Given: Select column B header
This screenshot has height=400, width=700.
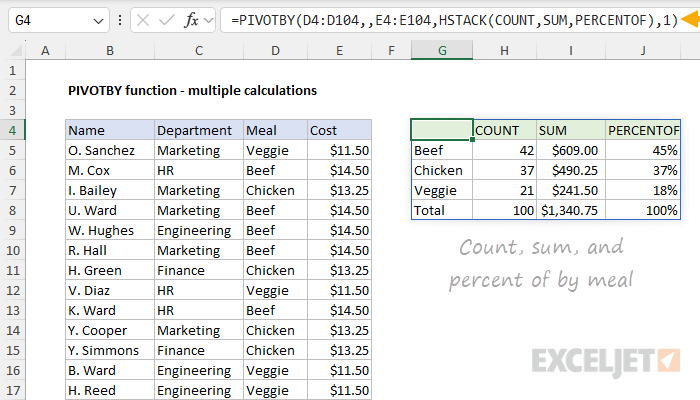Looking at the screenshot, I should [x=110, y=50].
